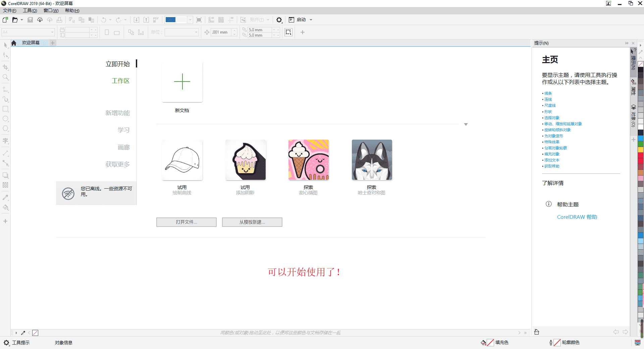644x349 pixels.
Task: Open the 对象 docker side tab
Action: 633,116
